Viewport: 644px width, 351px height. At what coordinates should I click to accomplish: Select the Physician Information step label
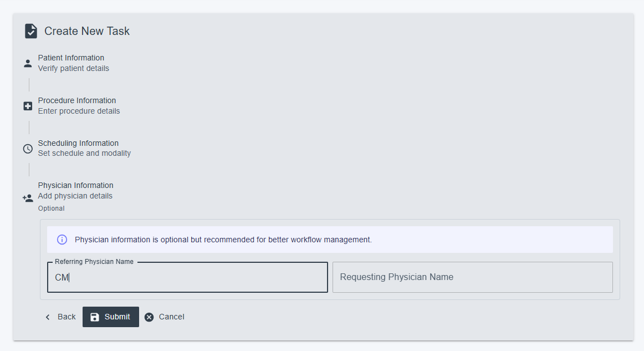coord(75,185)
